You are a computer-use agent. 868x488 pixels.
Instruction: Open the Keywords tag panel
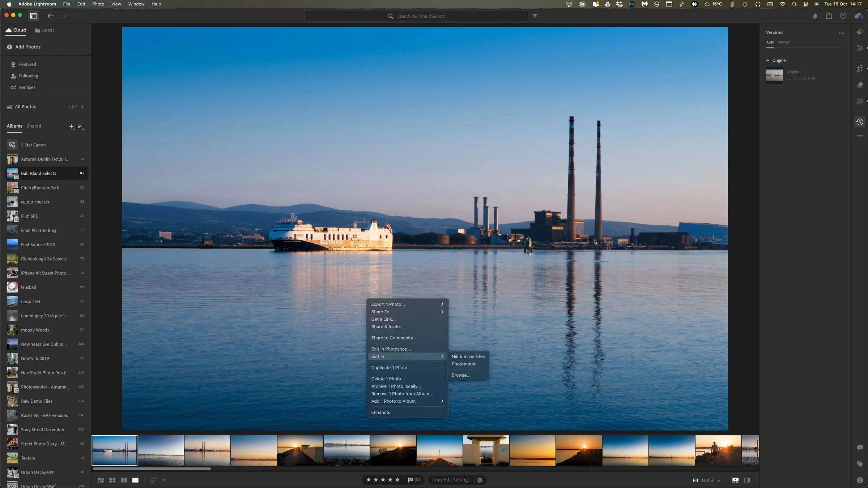coord(860,464)
